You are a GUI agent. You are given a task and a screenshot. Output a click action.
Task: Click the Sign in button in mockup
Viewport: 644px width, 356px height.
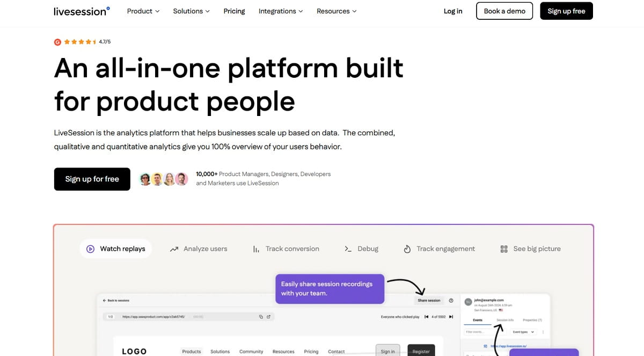coord(388,351)
